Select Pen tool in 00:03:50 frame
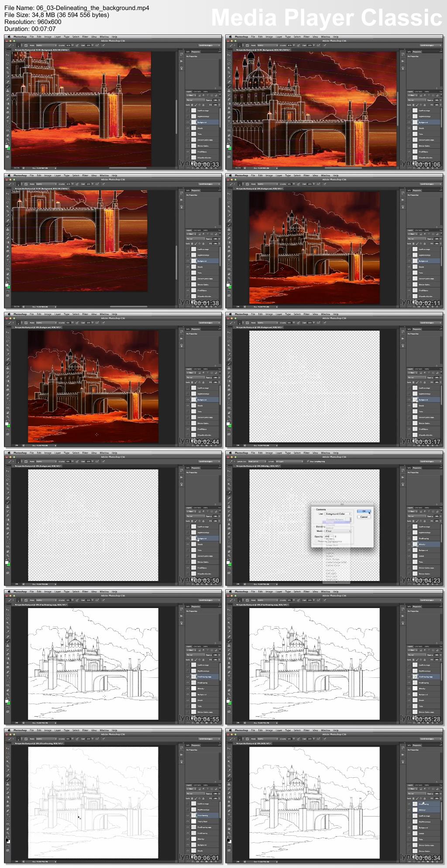The height and width of the screenshot is (868, 447). pos(7,533)
